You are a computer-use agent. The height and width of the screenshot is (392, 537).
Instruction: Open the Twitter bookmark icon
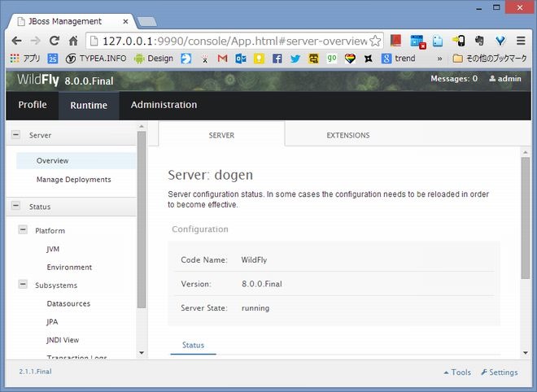point(295,59)
